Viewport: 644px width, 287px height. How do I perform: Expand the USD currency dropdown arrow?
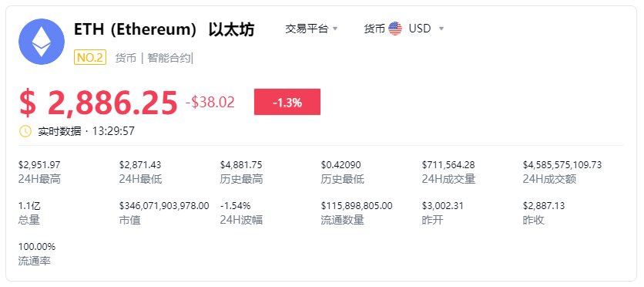(x=441, y=29)
